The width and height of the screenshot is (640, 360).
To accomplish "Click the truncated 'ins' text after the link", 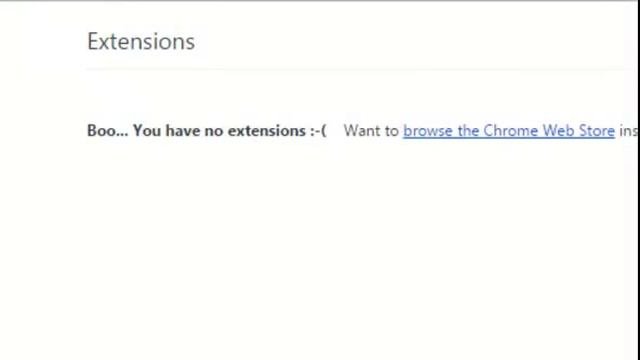I will 628,131.
